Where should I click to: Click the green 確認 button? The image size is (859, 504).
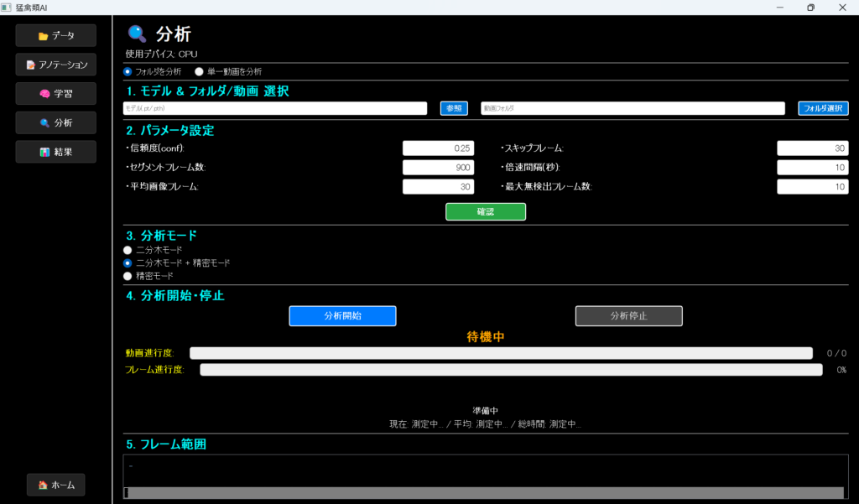485,211
